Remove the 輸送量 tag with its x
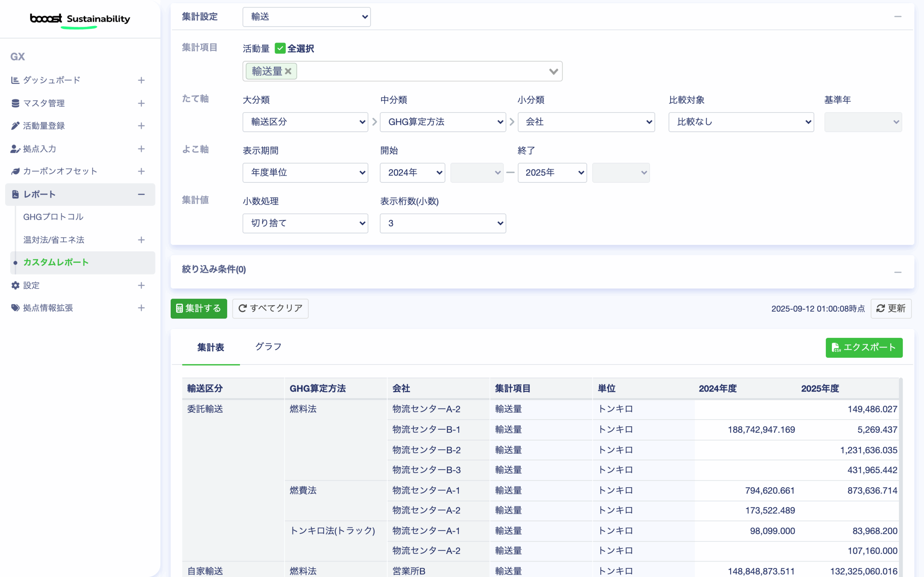Viewport: 924px width, 577px height. click(x=288, y=71)
